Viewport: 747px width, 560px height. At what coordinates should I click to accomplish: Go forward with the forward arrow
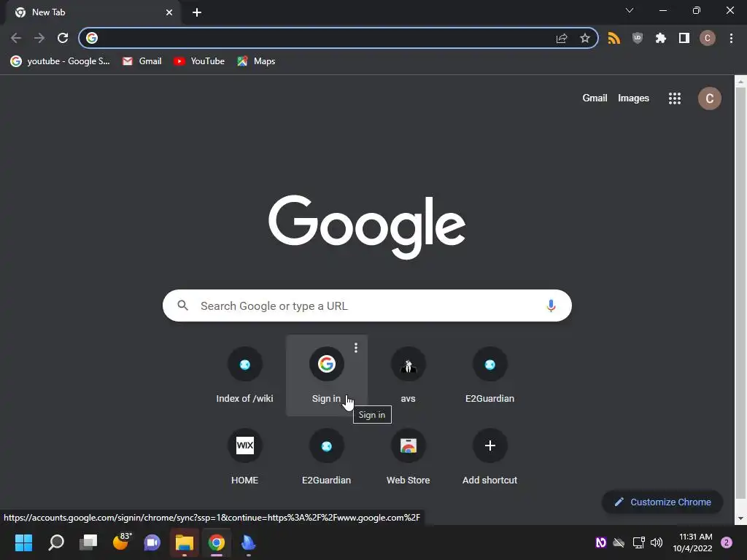[x=39, y=38]
